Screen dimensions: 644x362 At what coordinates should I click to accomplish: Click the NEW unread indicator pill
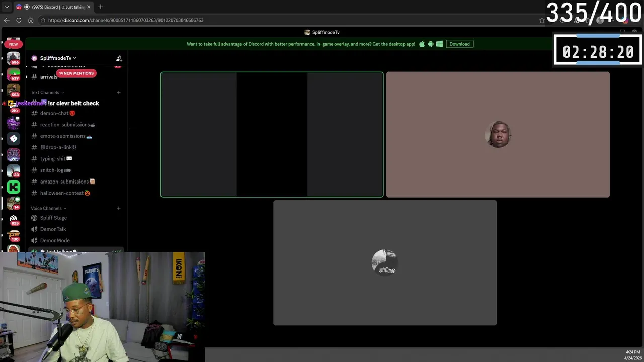pyautogui.click(x=13, y=44)
